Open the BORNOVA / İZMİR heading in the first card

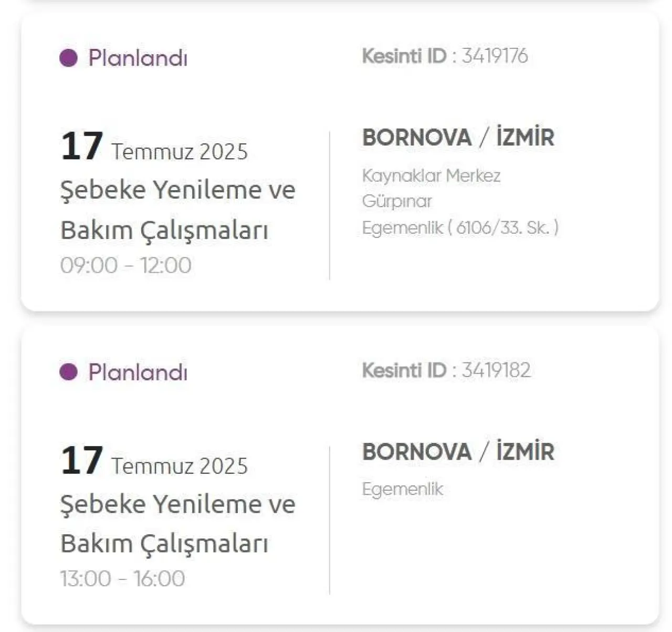point(458,138)
